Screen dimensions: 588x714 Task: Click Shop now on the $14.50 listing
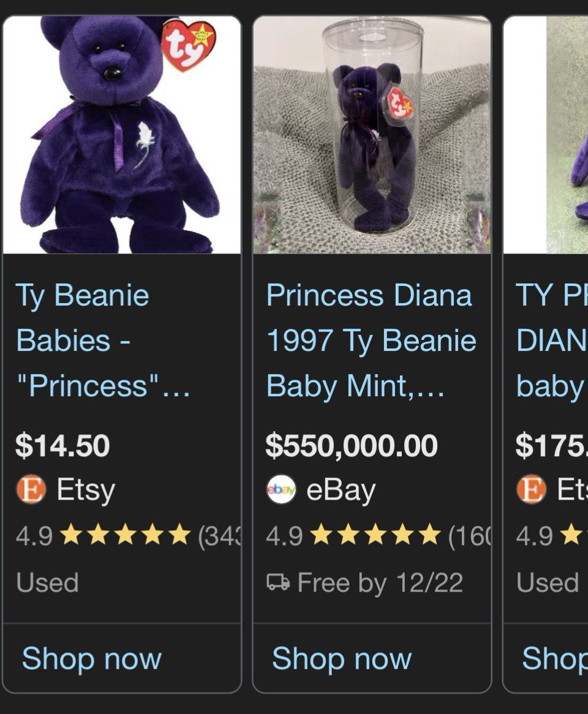(92, 659)
